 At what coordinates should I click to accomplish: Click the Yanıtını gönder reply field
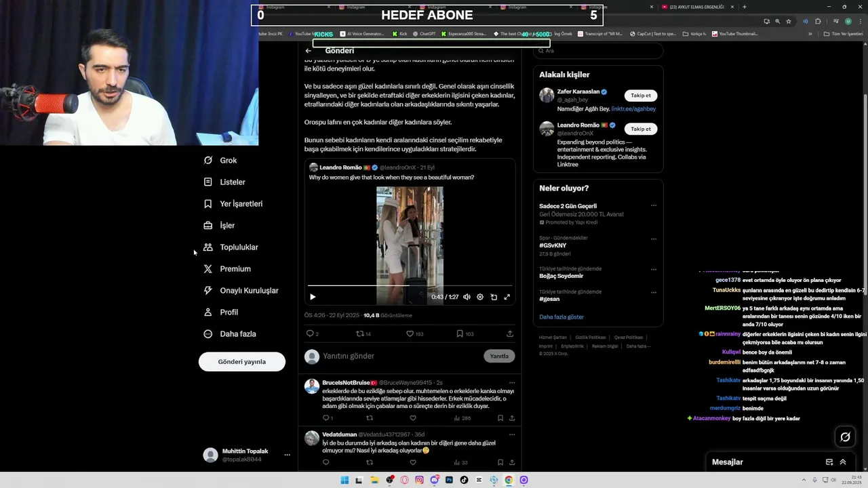coord(400,357)
